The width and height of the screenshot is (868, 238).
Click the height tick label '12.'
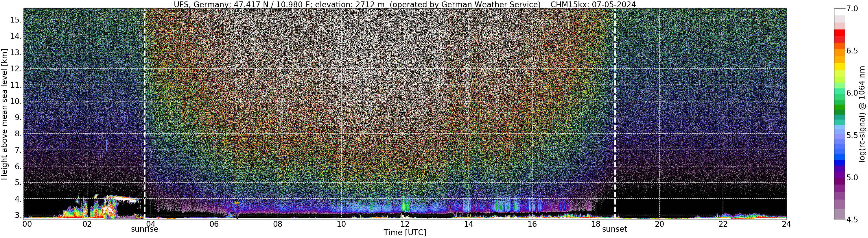16,69
